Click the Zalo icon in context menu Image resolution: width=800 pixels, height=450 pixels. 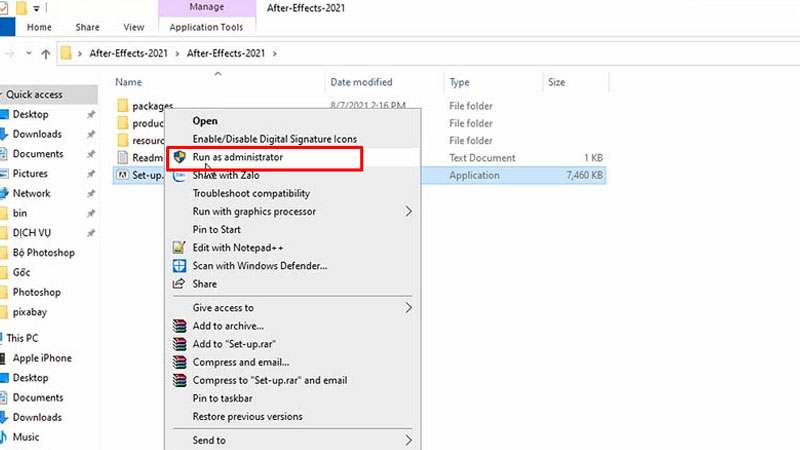click(x=179, y=176)
